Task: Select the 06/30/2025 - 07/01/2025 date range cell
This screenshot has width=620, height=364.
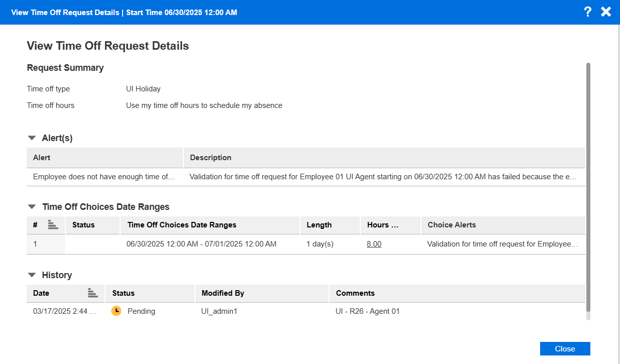Action: (x=201, y=244)
